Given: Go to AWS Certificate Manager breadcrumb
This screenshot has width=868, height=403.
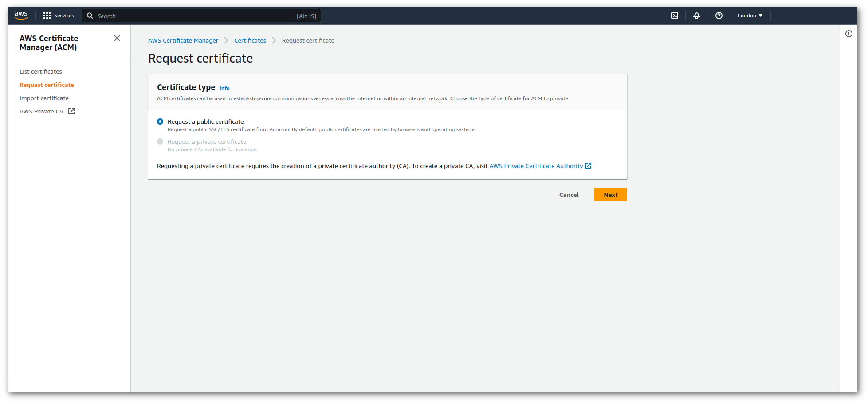Looking at the screenshot, I should 183,40.
